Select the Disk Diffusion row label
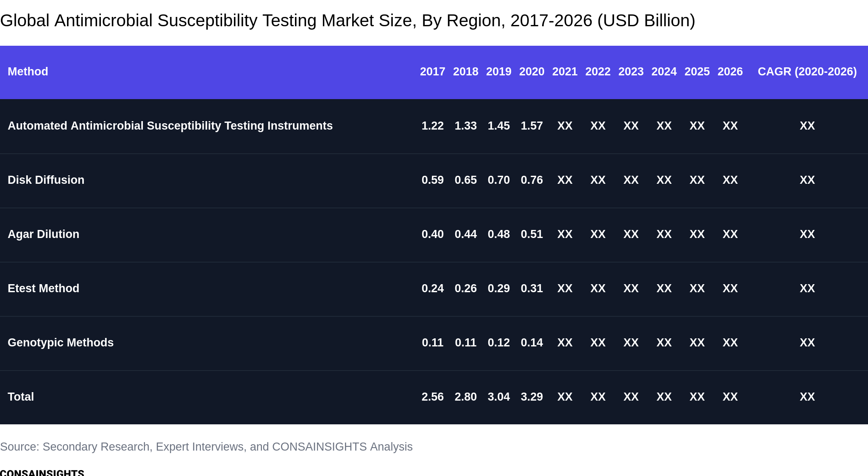The width and height of the screenshot is (868, 476). [x=46, y=180]
